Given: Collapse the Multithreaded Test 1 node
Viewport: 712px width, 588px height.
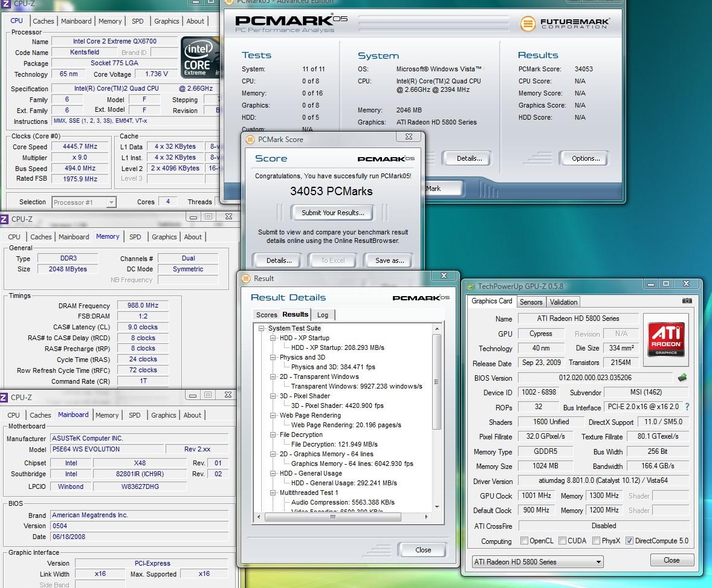Looking at the screenshot, I should 273,493.
